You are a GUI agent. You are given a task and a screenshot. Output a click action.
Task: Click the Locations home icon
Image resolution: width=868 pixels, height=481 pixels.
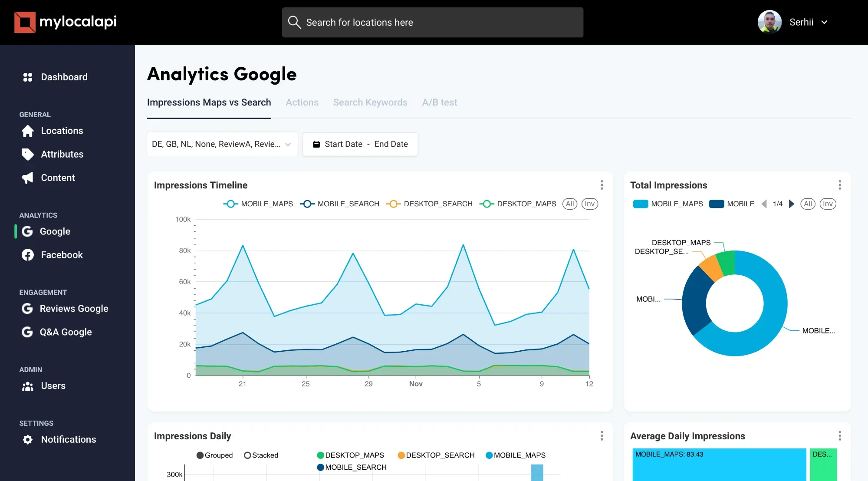(x=28, y=131)
